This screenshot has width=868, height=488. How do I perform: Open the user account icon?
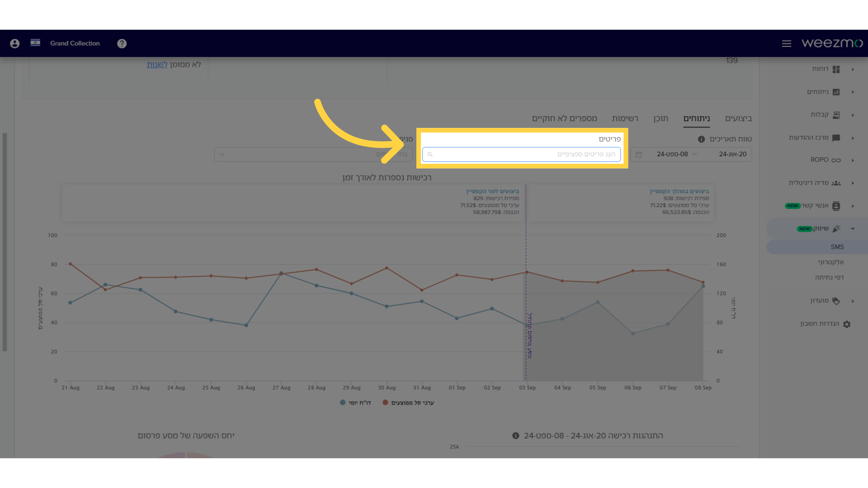[x=14, y=43]
